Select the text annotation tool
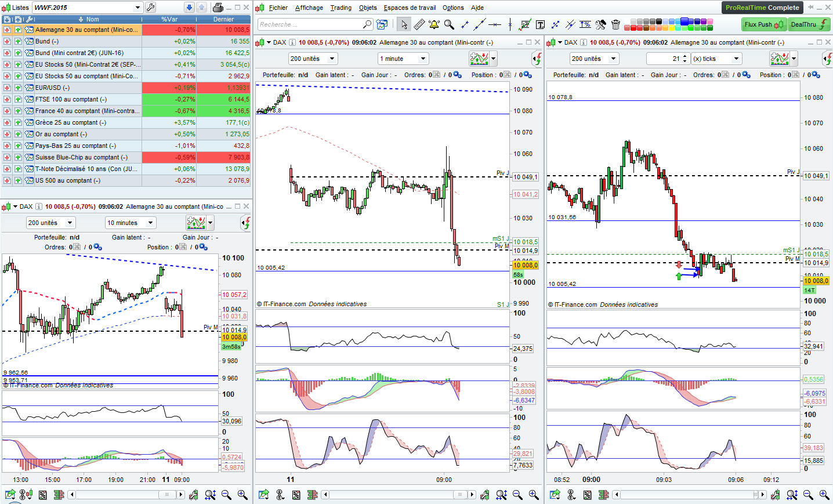 click(x=541, y=24)
